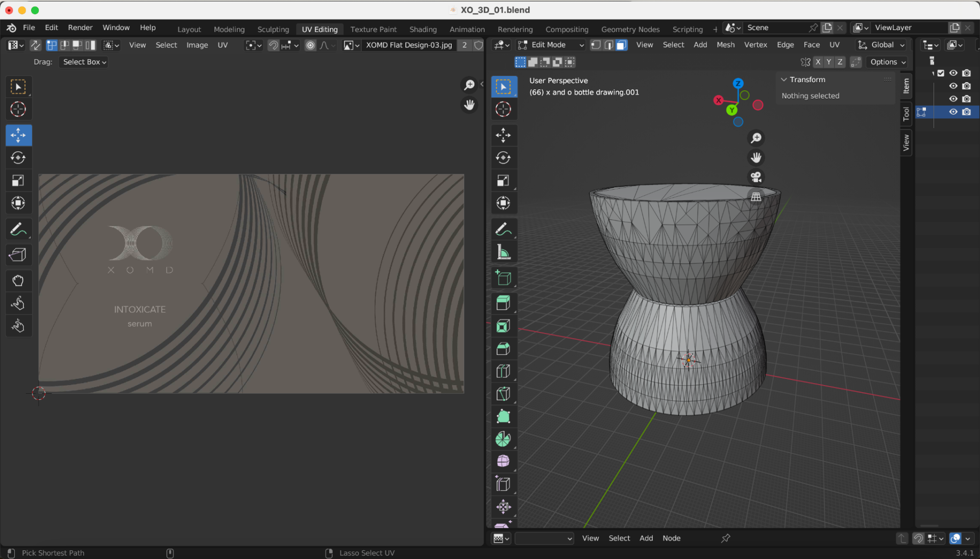Select the Grab sculpt tool in UV editor

point(18,281)
